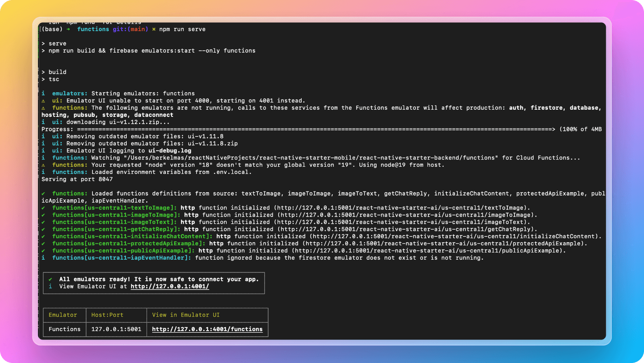Click the info icon beside us-central1-iapEventHandler
The width and height of the screenshot is (644, 363).
click(x=43, y=258)
